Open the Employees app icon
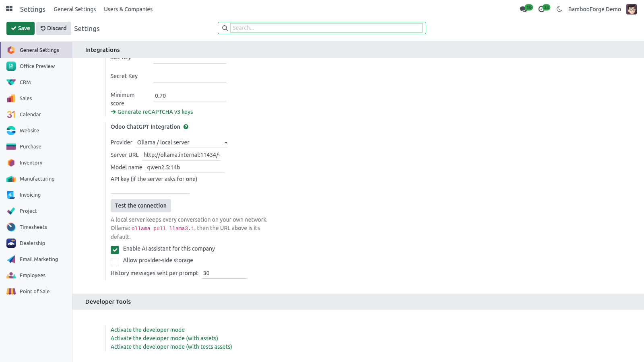The image size is (644, 362). 11,275
